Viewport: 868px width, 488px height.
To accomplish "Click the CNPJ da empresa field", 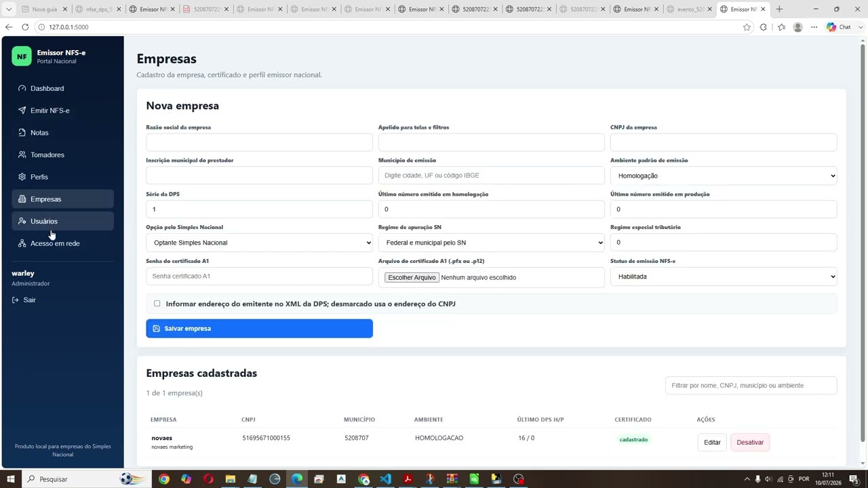I will (724, 142).
